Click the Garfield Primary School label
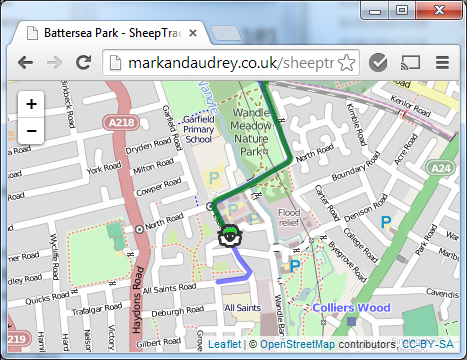 point(199,129)
